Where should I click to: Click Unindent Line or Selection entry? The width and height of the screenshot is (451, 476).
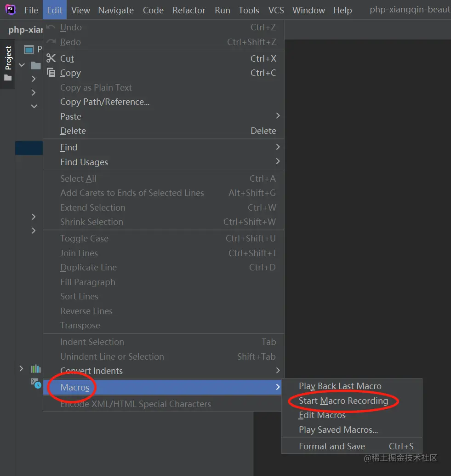[x=164, y=356]
